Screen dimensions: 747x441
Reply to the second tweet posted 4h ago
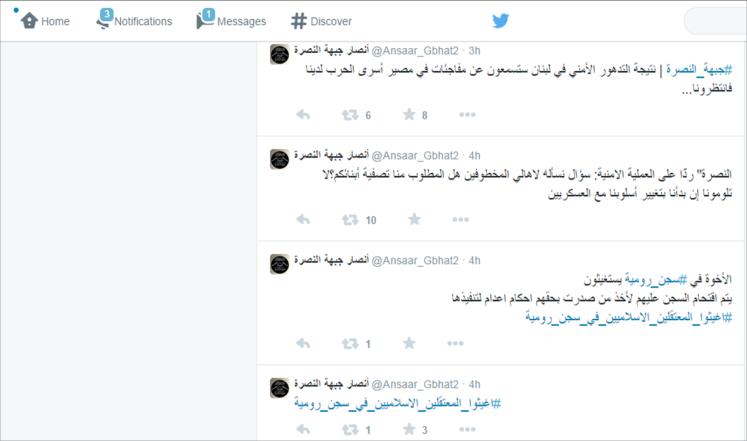click(303, 220)
